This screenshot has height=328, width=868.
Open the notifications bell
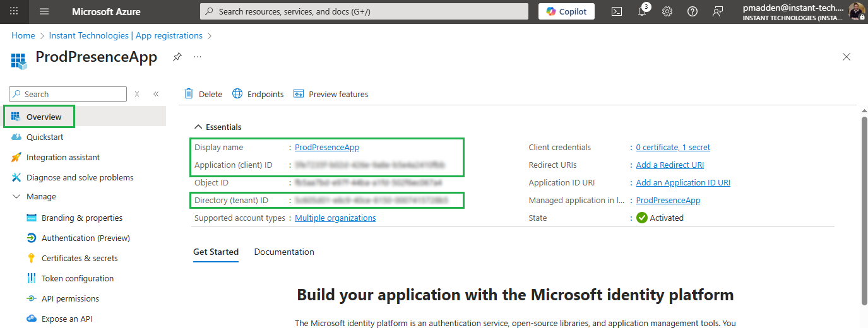click(x=642, y=11)
